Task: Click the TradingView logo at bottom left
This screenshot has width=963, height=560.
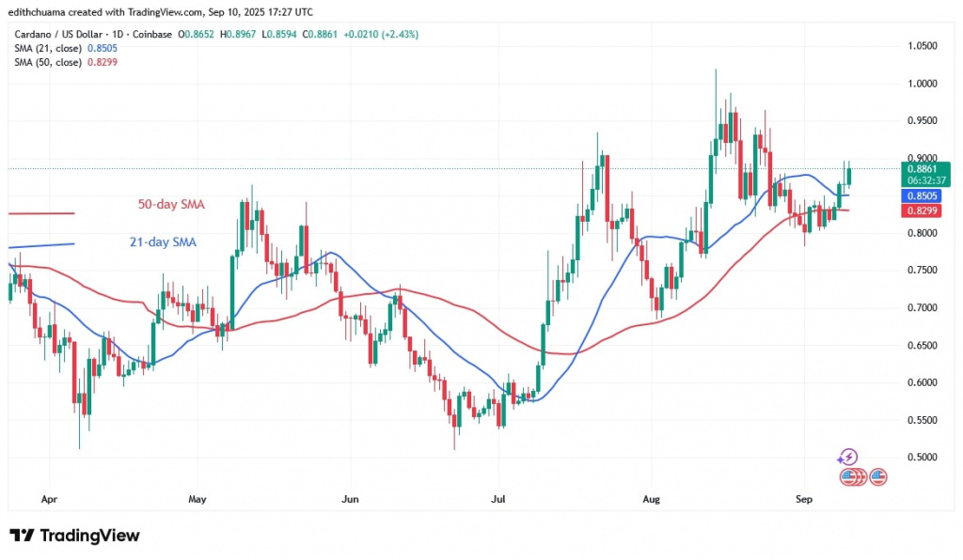Action: coord(74,536)
